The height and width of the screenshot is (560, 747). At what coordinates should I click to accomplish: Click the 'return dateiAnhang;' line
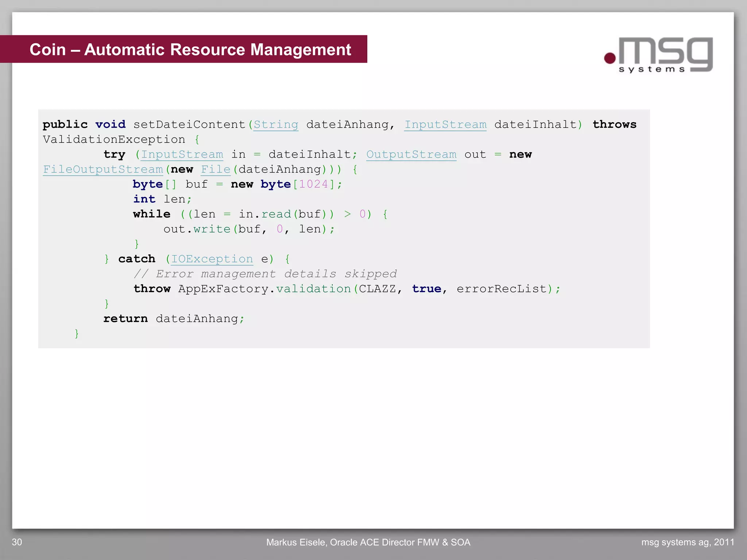(174, 319)
